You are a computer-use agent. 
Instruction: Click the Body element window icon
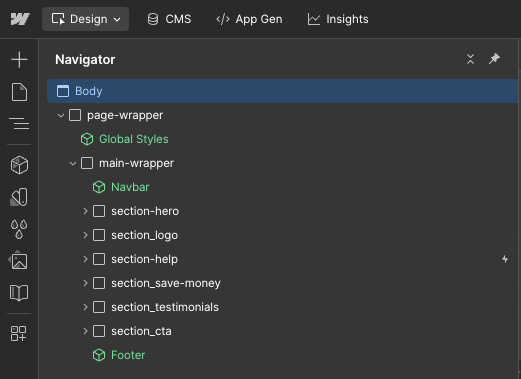coord(63,91)
